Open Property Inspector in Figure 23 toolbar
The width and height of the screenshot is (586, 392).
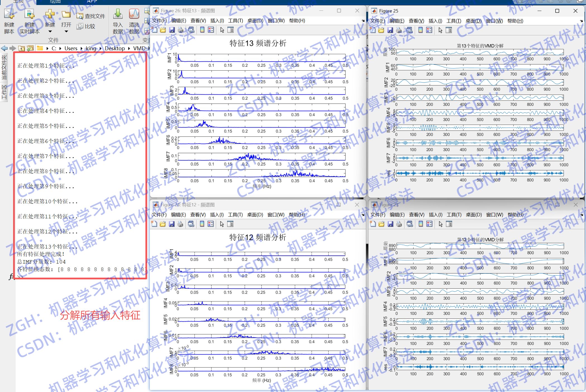[449, 224]
